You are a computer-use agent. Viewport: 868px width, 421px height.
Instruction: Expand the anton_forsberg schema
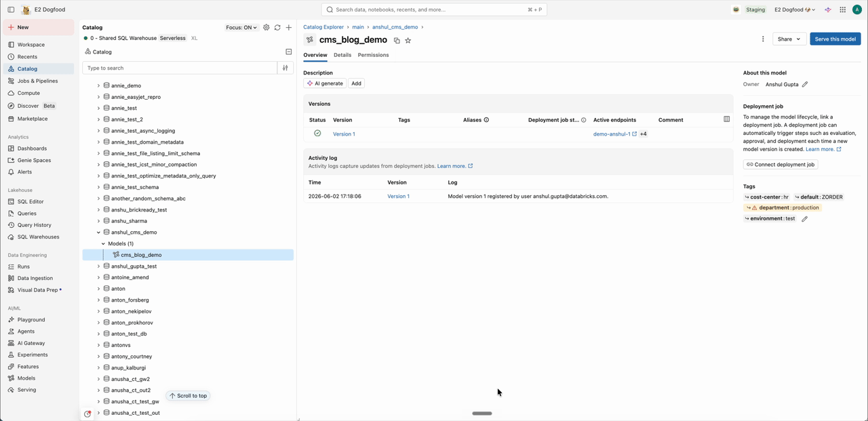click(x=98, y=300)
